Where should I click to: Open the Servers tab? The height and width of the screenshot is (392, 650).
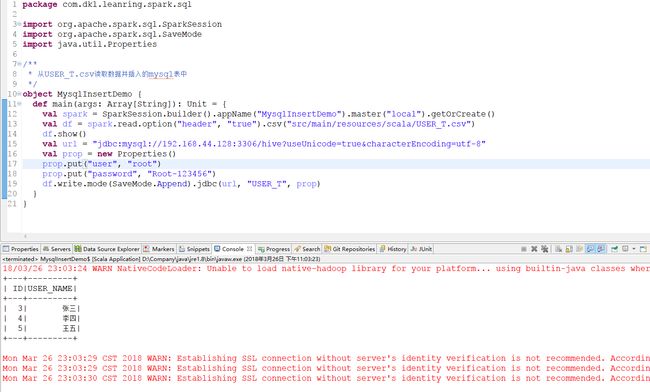pyautogui.click(x=57, y=249)
